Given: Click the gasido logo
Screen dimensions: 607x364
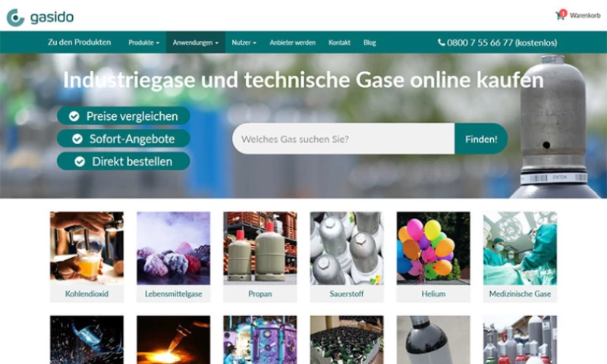Looking at the screenshot, I should point(40,17).
